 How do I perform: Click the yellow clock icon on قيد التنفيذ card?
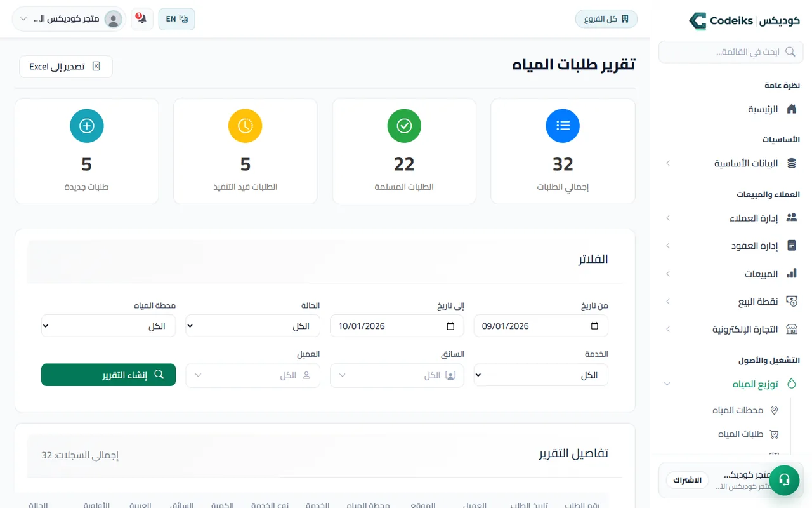(x=245, y=126)
